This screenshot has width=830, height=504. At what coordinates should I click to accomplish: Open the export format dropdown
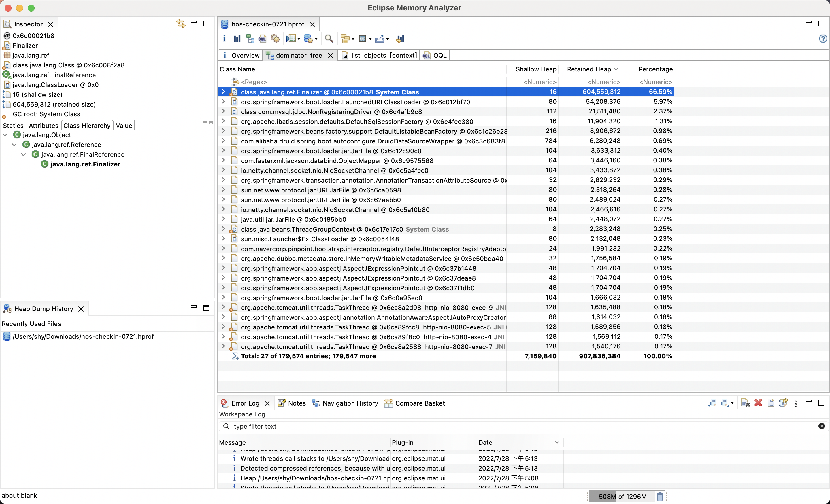[387, 39]
